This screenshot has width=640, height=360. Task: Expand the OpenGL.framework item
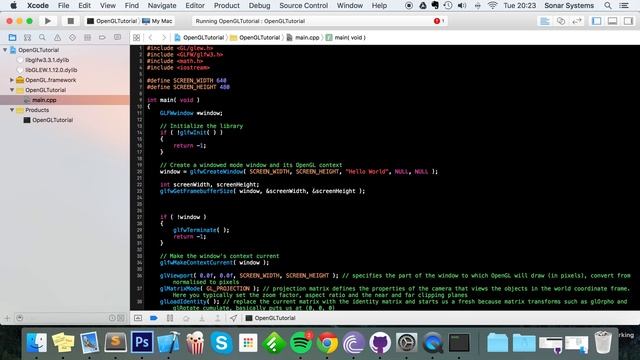pos(12,80)
